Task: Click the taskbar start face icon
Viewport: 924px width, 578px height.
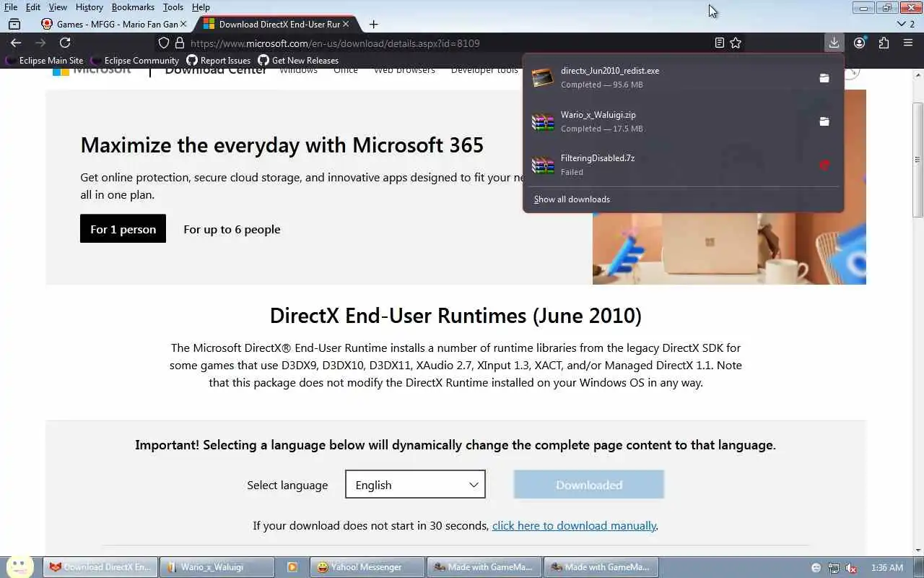Action: [x=19, y=566]
